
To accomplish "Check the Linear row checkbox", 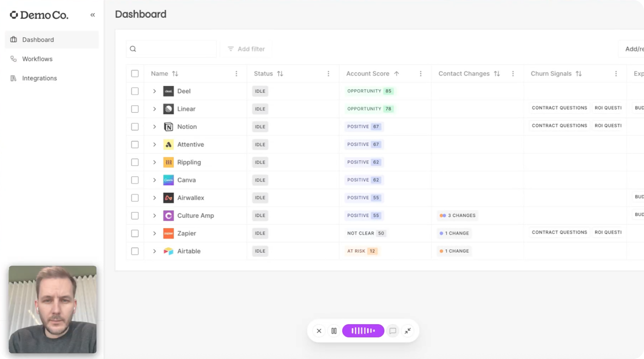I will click(135, 109).
